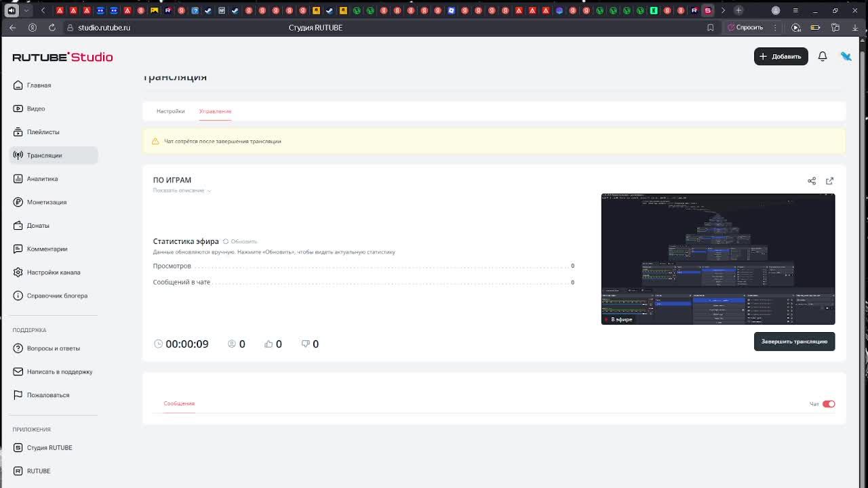Open the notifications bell
Screen dimensions: 868x488
(x=822, y=56)
